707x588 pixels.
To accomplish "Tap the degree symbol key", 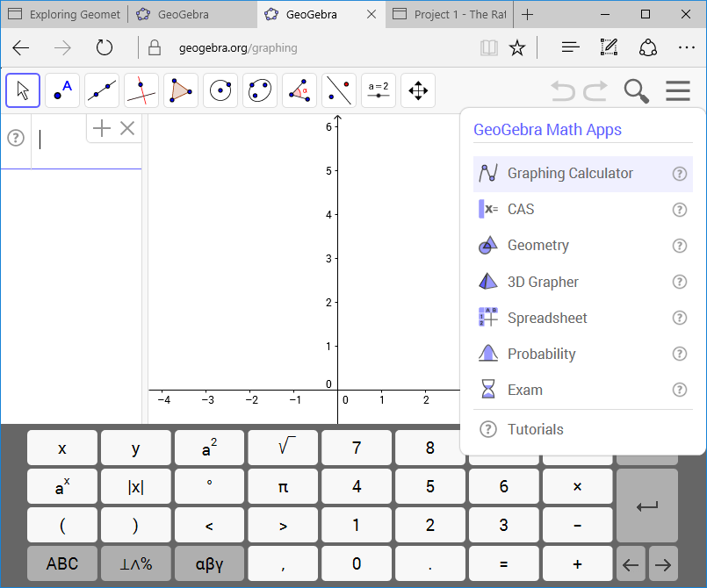I will 209,486.
